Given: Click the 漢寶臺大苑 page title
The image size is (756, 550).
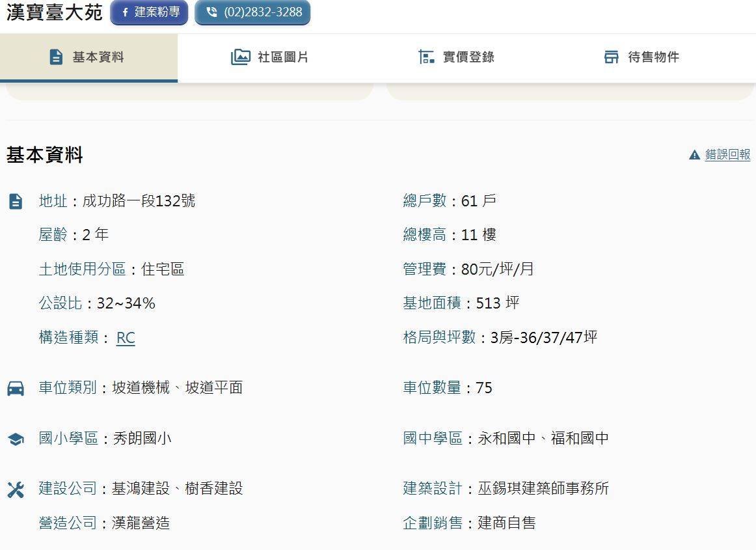Looking at the screenshot, I should click(55, 12).
